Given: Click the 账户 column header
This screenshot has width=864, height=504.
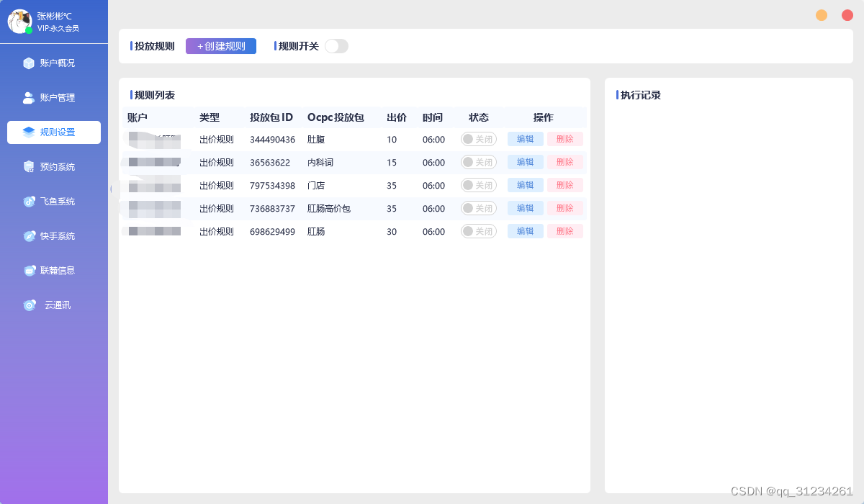Looking at the screenshot, I should tap(138, 117).
